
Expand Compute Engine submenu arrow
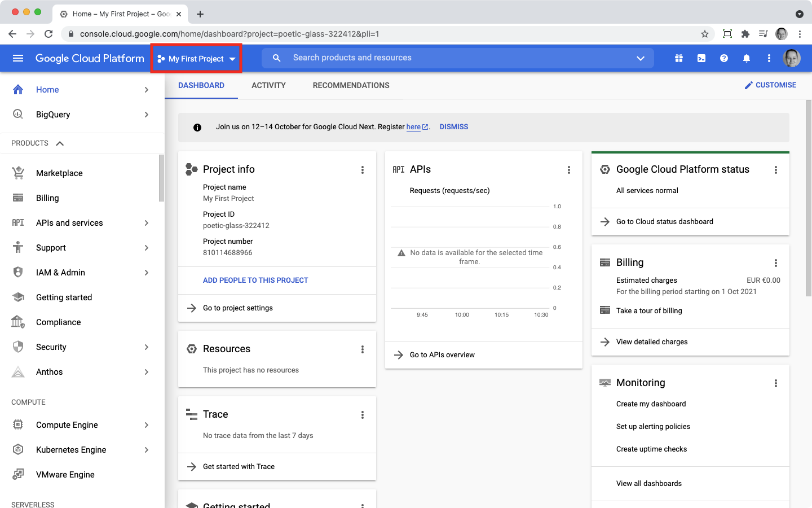(x=147, y=425)
